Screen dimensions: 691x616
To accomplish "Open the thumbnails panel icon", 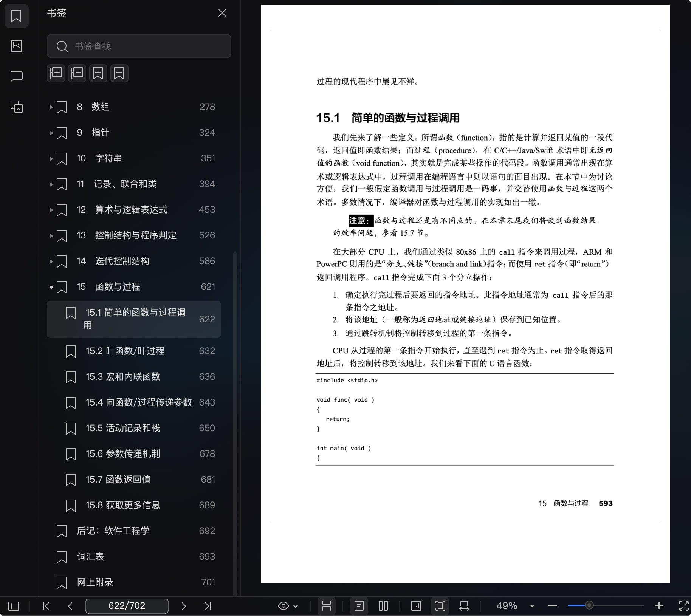I will 16,46.
